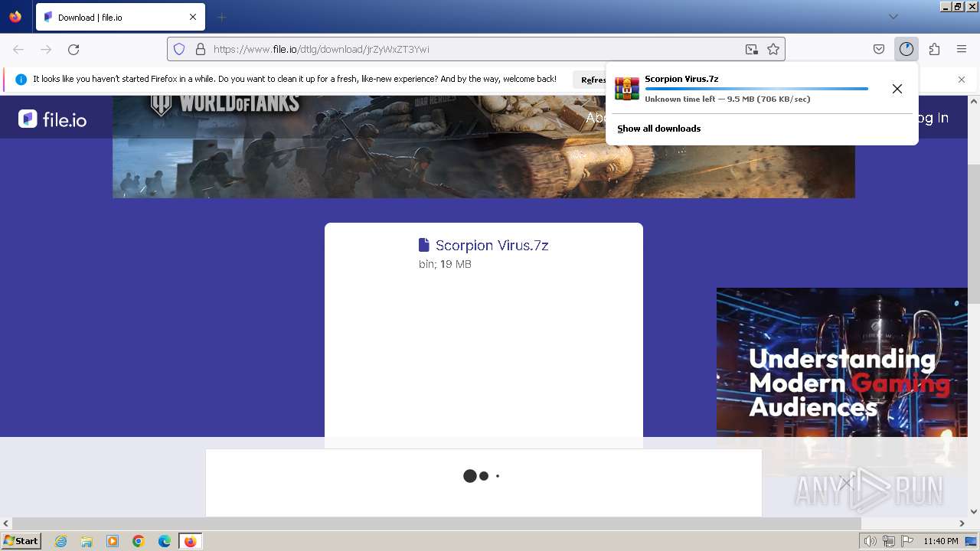Open the Windows Start menu

(x=21, y=541)
